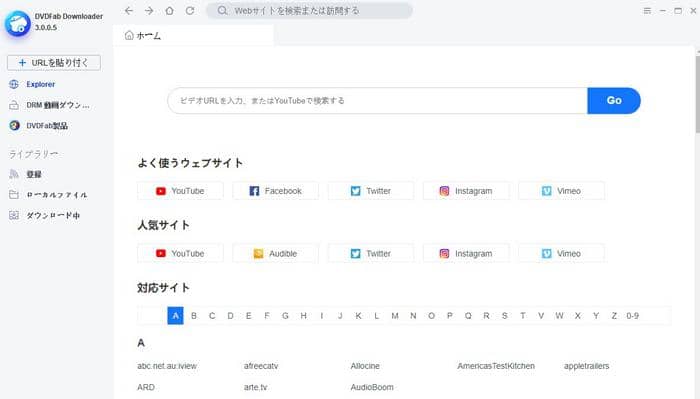Select letter D in site index
700x399 pixels.
230,316
